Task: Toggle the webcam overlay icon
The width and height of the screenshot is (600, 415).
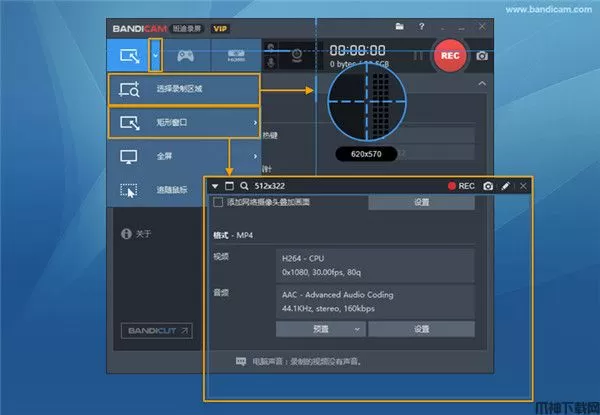Action: tap(297, 55)
